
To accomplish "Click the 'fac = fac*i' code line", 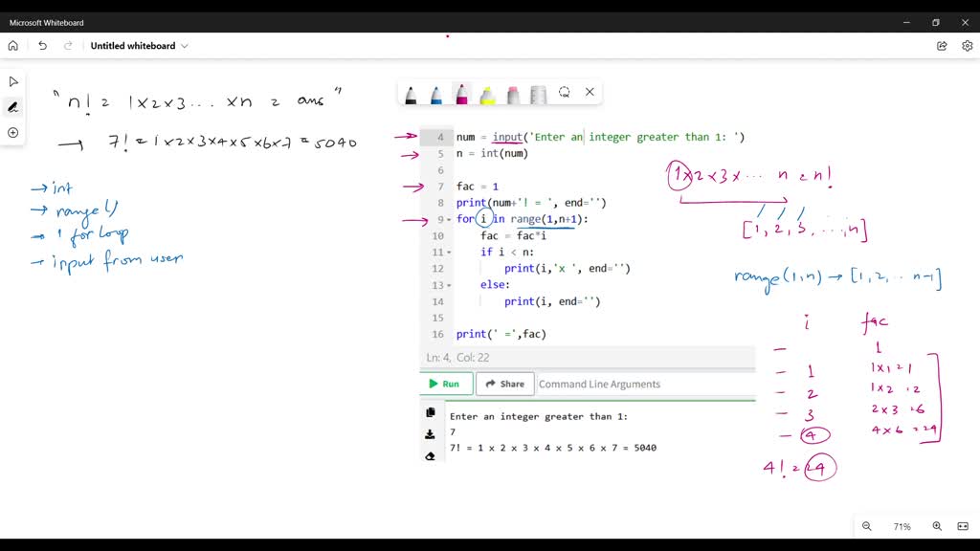I will (513, 235).
